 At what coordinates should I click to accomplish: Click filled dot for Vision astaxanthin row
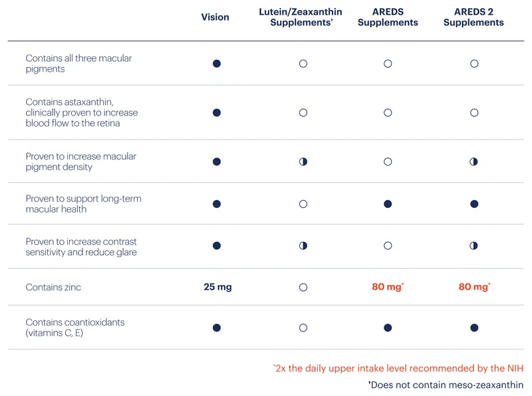click(217, 112)
